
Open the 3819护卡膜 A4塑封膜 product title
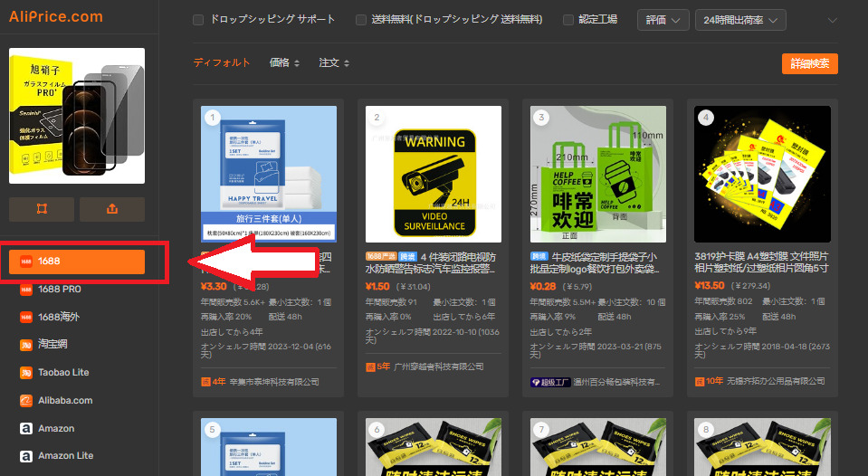(762, 262)
